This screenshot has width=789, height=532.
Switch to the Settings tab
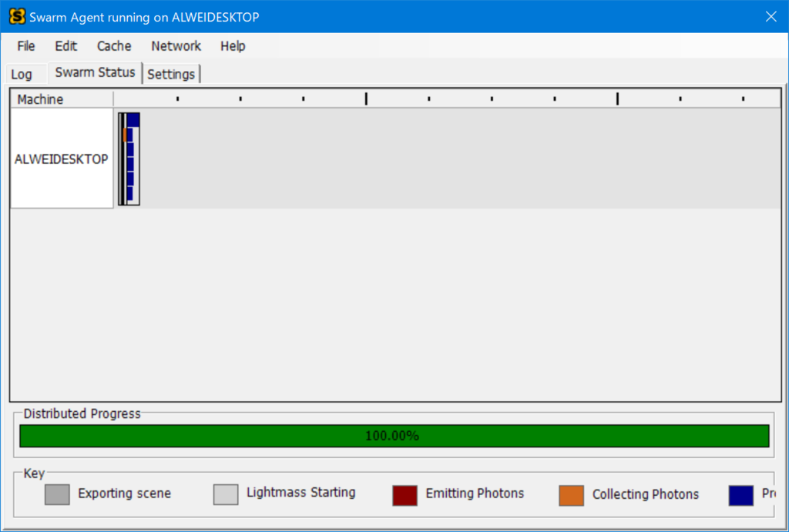tap(171, 75)
